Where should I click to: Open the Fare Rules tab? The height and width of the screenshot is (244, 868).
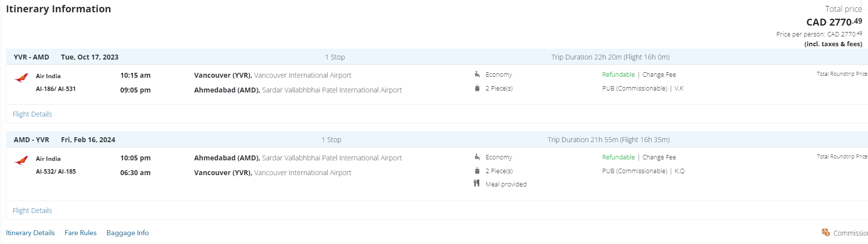pos(81,233)
